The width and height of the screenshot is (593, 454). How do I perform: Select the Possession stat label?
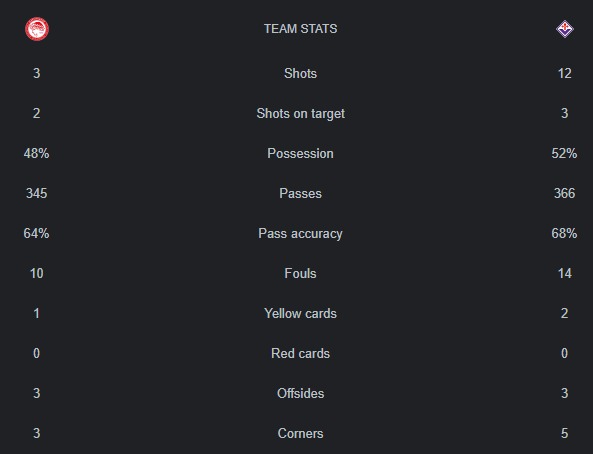[300, 154]
